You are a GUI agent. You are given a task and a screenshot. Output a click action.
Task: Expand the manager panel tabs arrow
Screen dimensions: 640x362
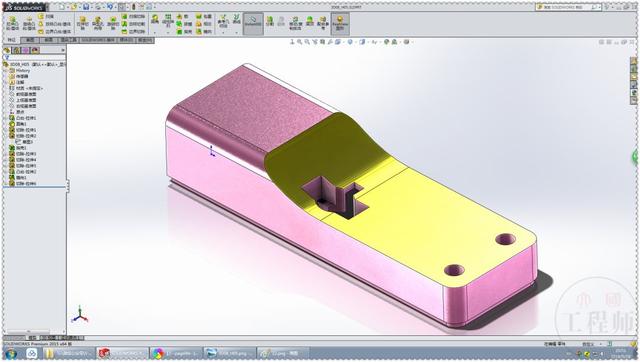pyautogui.click(x=63, y=50)
